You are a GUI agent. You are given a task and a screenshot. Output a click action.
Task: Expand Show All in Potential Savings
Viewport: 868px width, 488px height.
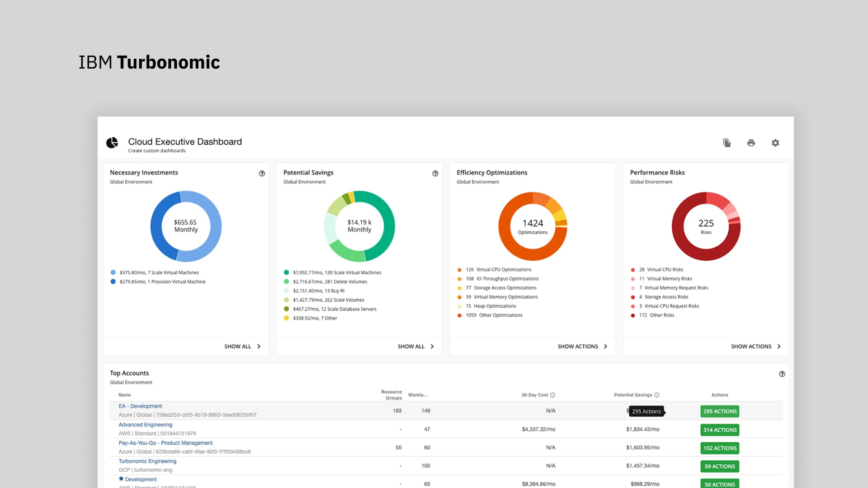415,347
